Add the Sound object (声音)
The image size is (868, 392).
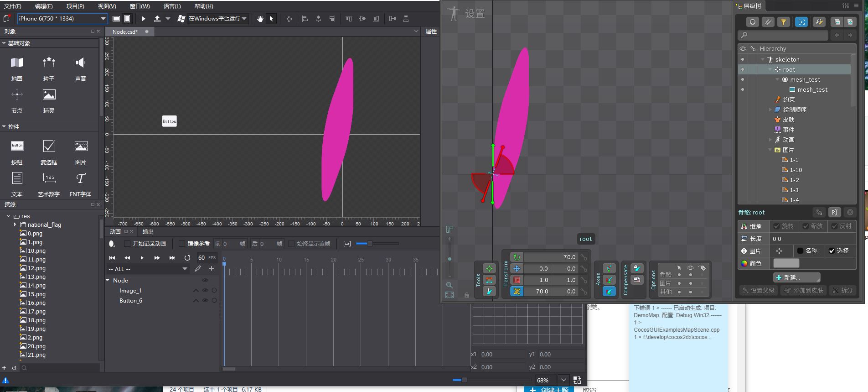(81, 68)
